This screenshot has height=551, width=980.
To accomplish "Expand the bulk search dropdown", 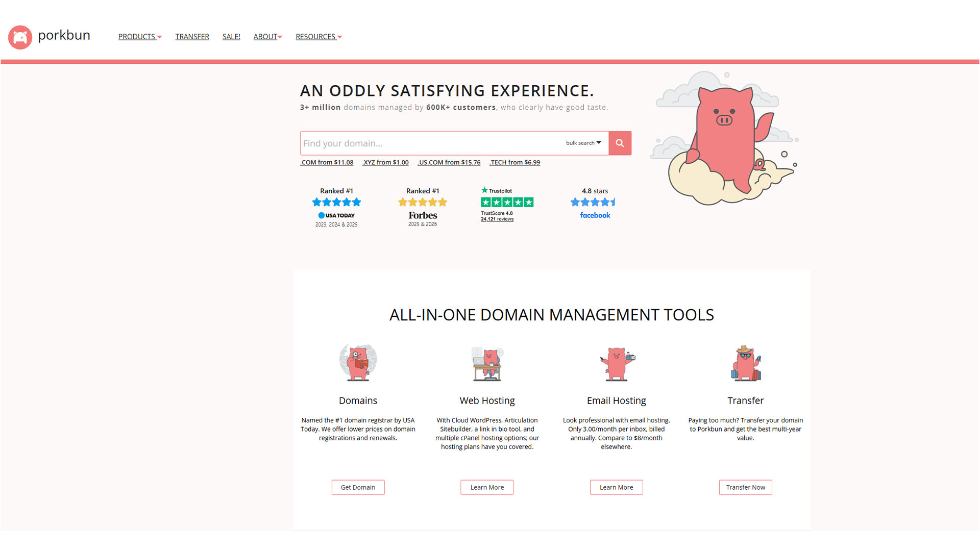I will point(583,143).
